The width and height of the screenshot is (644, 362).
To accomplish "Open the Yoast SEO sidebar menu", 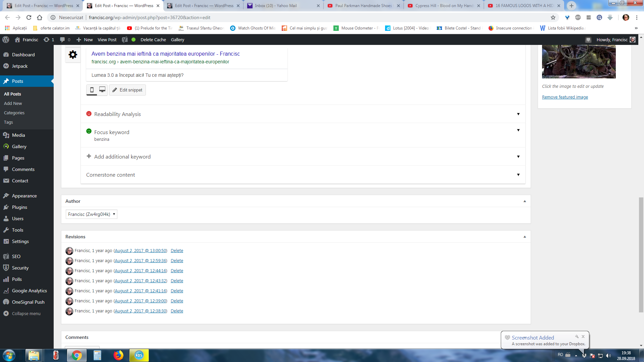I will [x=16, y=256].
